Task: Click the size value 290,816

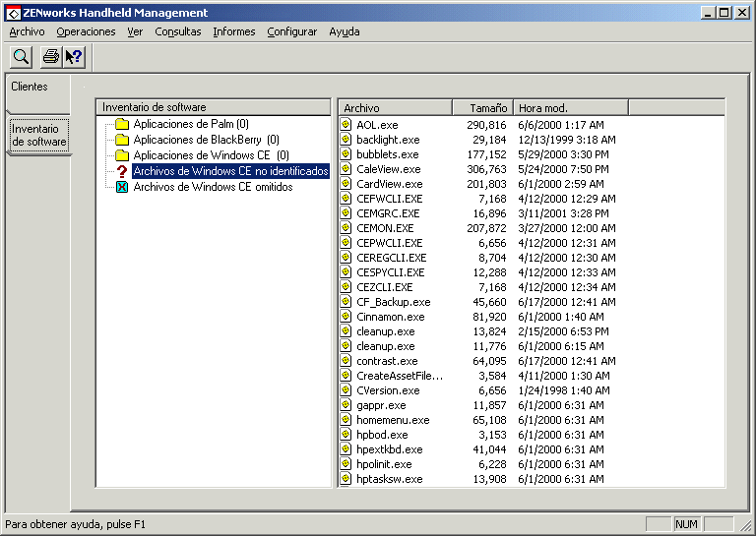Action: pyautogui.click(x=486, y=125)
